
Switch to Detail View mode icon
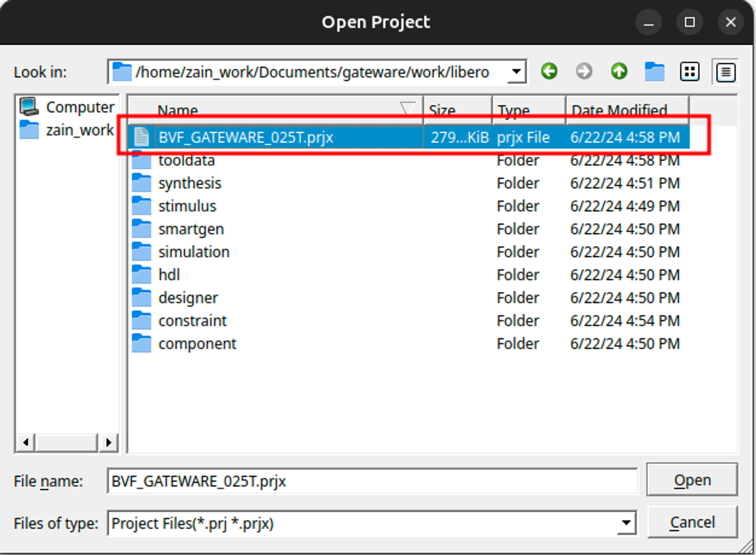coord(725,72)
